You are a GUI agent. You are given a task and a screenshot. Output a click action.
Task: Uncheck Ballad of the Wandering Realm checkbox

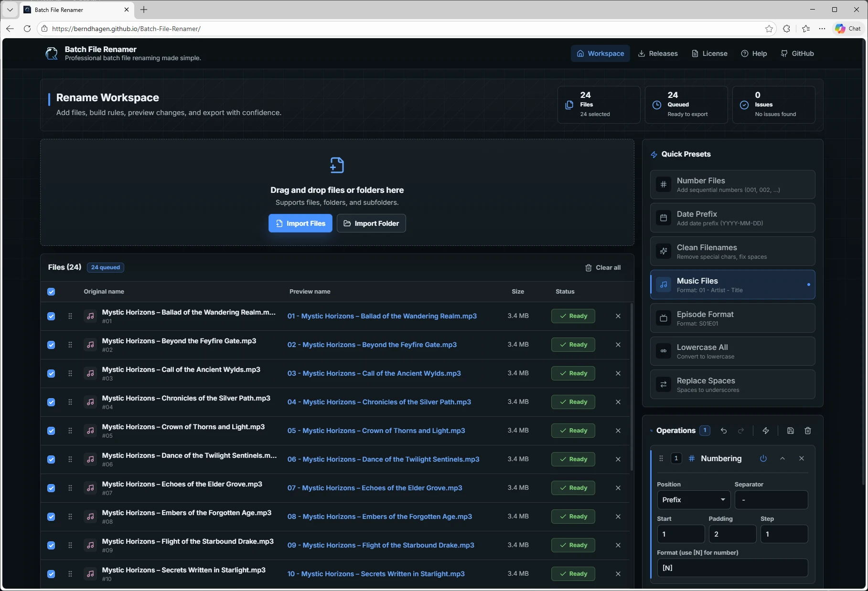pyautogui.click(x=51, y=316)
